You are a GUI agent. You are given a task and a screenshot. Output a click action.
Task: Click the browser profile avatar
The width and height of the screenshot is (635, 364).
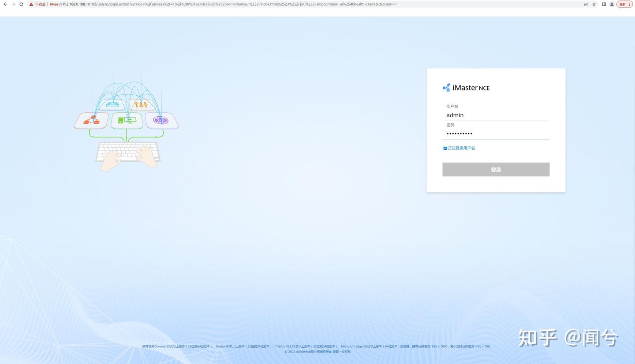tap(612, 4)
